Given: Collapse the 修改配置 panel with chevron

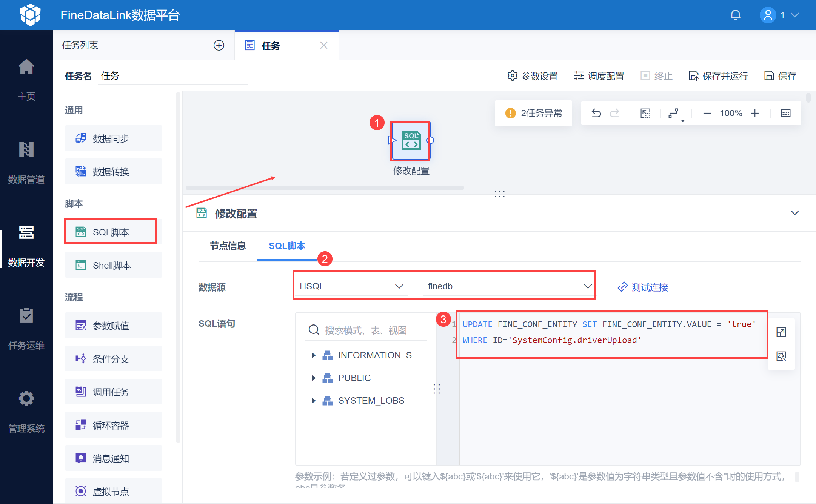Looking at the screenshot, I should 794,213.
